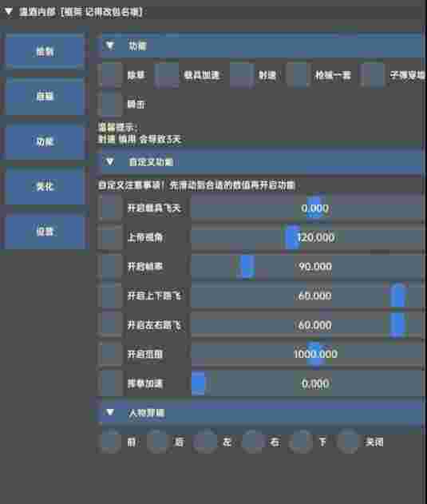Open the 绘制 sidebar tab

[x=45, y=51]
